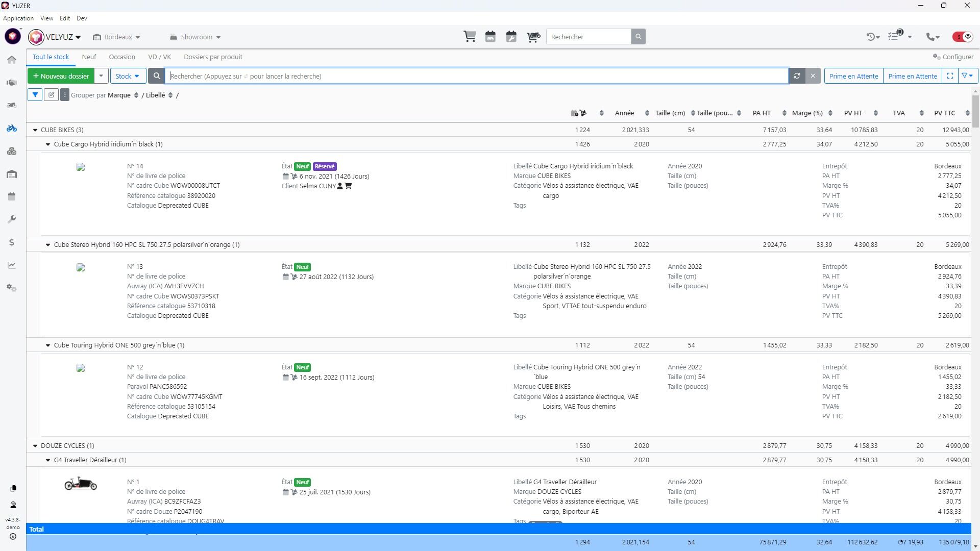Open the Stock filter dropdown
980x551 pixels.
click(128, 76)
